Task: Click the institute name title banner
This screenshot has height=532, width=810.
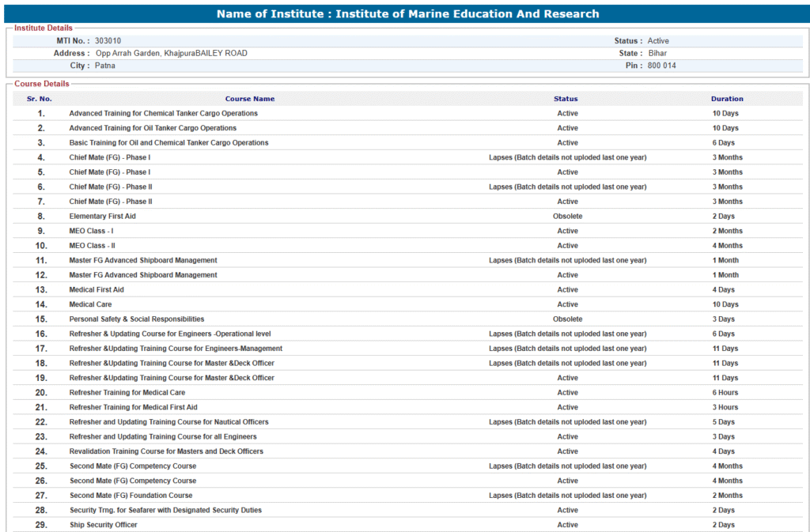Action: tap(407, 13)
